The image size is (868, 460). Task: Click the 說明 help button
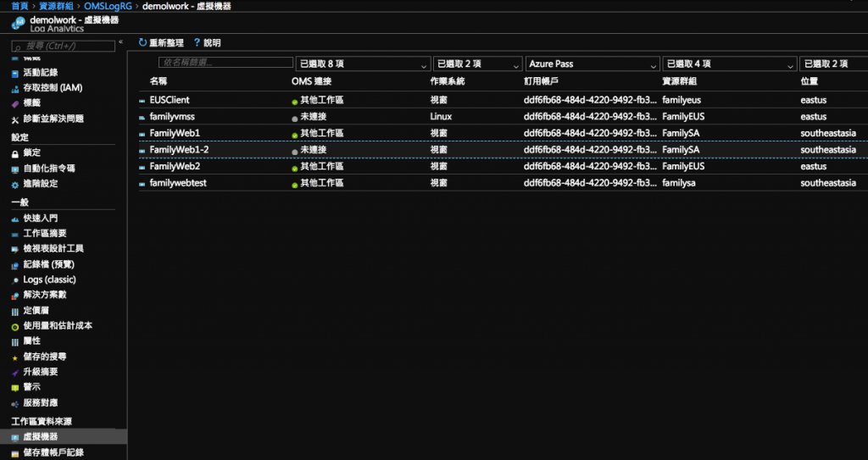[x=207, y=42]
